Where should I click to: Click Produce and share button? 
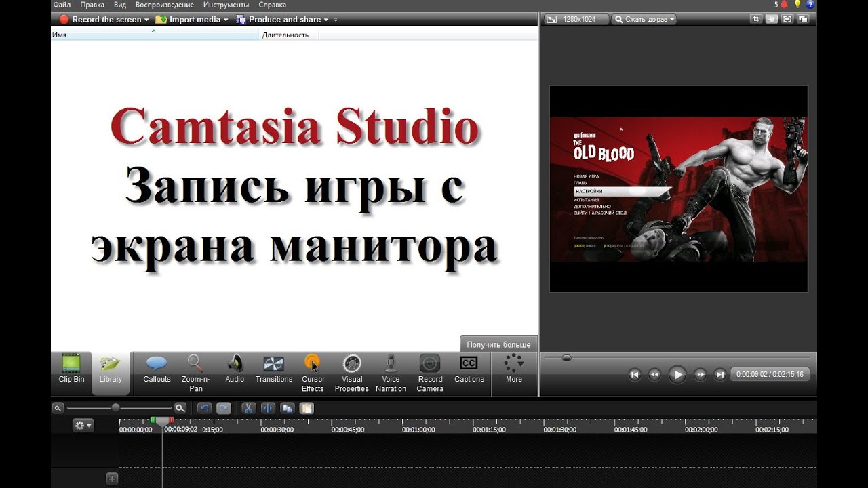(279, 20)
